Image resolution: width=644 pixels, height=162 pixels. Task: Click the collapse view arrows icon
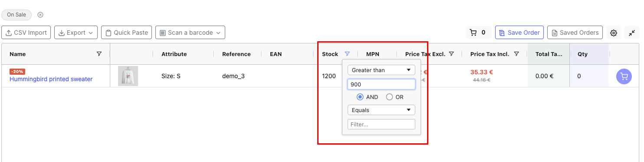click(632, 33)
